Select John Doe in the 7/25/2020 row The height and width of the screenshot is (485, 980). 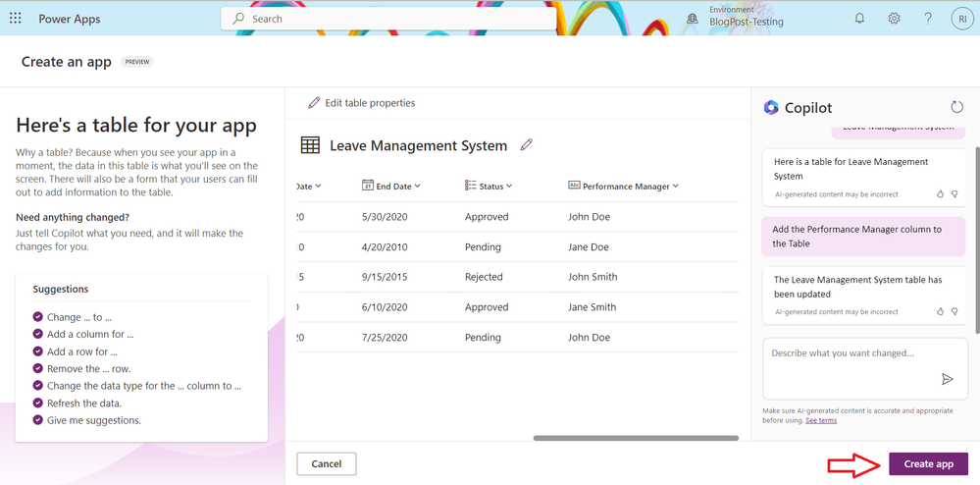589,338
